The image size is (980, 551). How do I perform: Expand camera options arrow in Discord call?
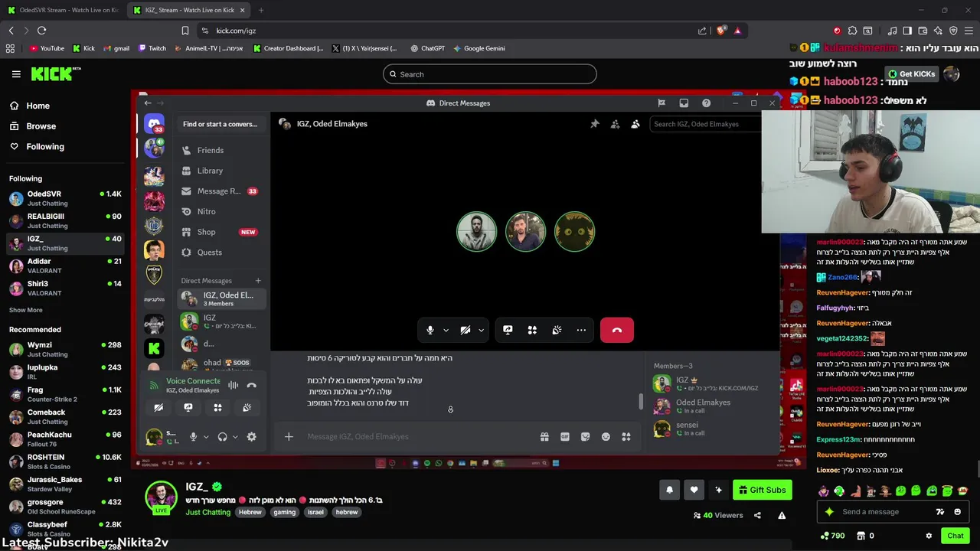[x=481, y=331]
